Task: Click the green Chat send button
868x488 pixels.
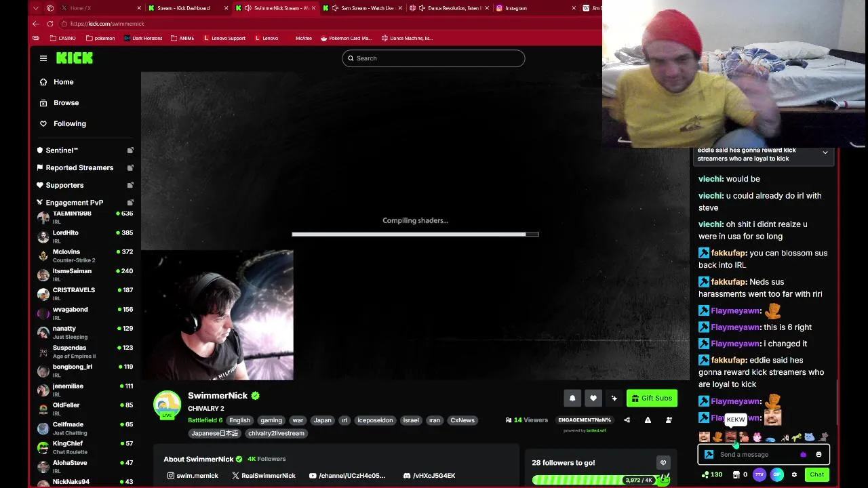Action: point(817,474)
